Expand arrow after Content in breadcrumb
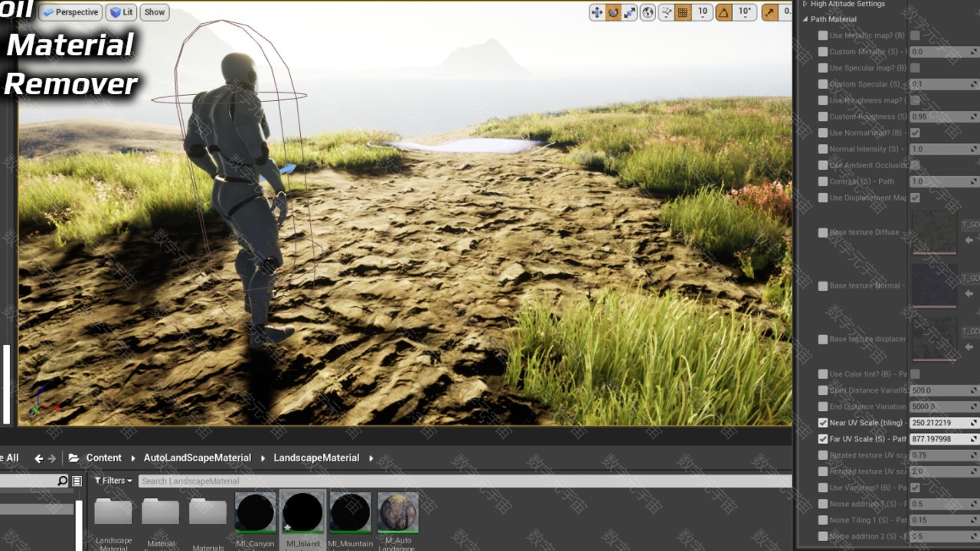 (x=132, y=458)
